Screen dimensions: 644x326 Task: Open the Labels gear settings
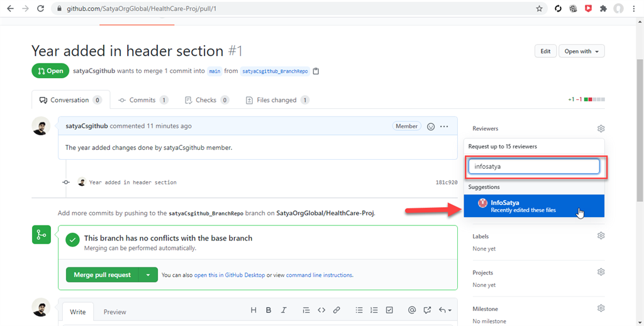(x=601, y=235)
